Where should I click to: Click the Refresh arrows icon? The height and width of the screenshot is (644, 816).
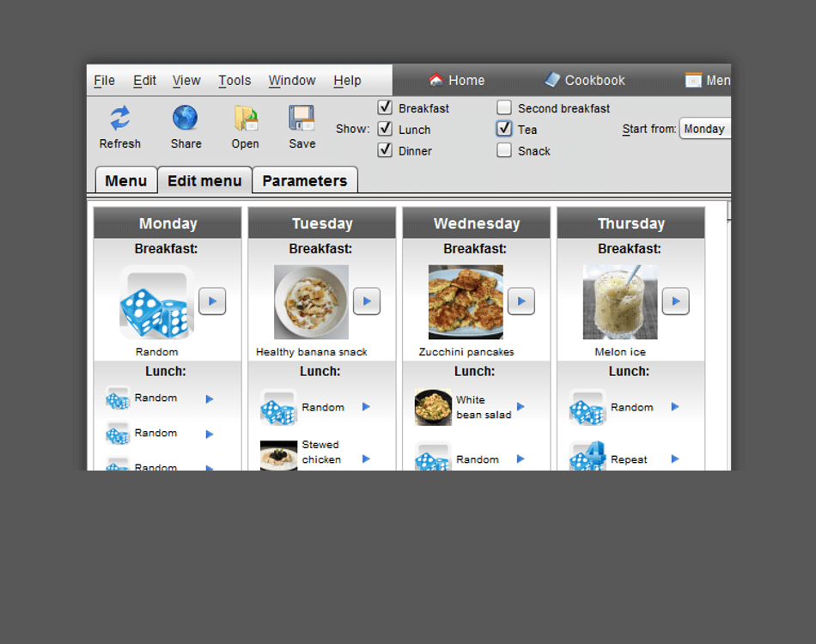coord(120,118)
